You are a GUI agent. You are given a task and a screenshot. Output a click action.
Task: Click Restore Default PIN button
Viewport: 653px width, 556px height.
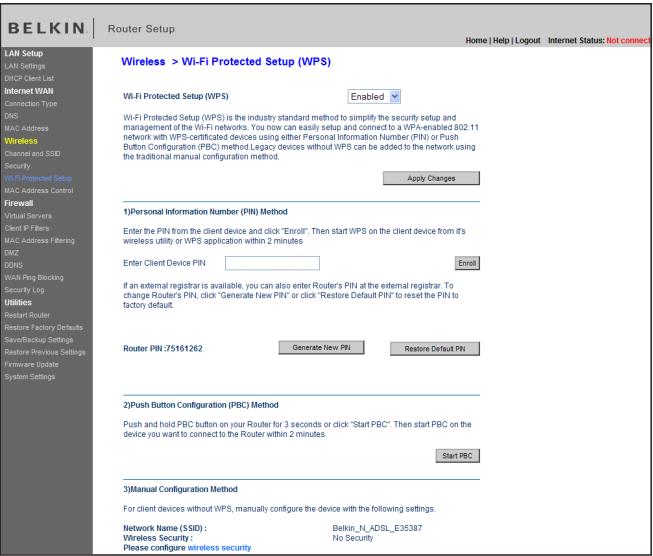tap(433, 349)
